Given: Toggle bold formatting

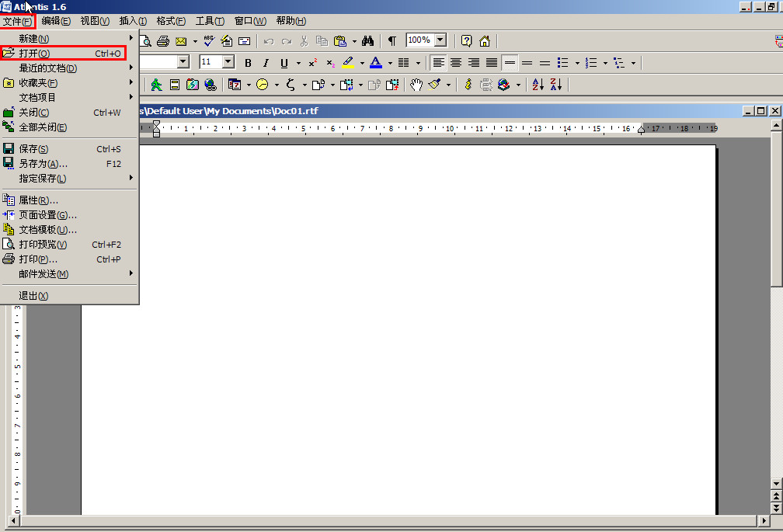Looking at the screenshot, I should click(x=248, y=63).
